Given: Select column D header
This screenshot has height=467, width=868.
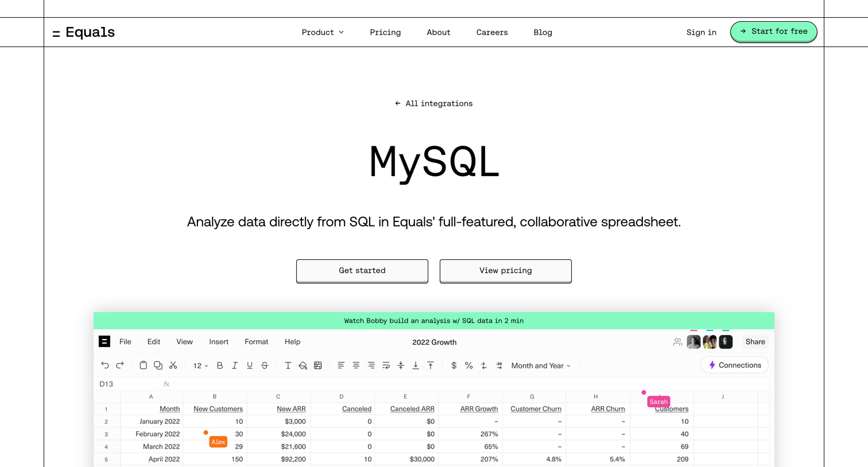Looking at the screenshot, I should 342,396.
